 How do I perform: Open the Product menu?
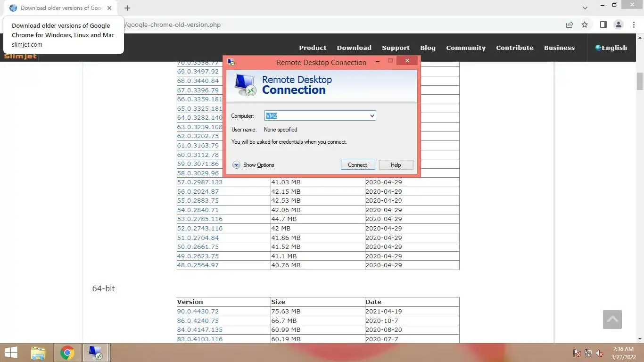pos(313,48)
